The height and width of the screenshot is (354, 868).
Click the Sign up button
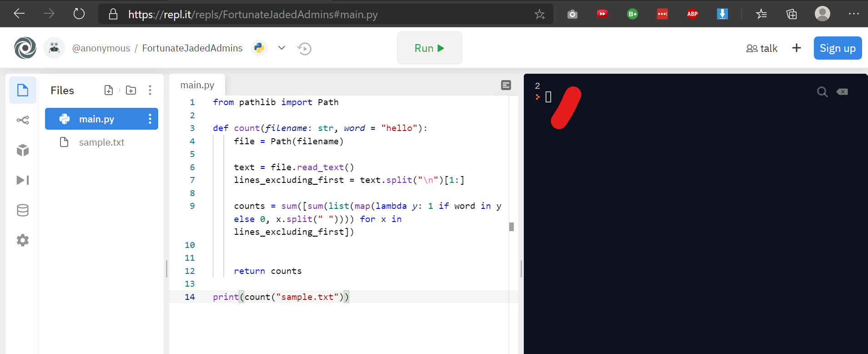coord(838,48)
